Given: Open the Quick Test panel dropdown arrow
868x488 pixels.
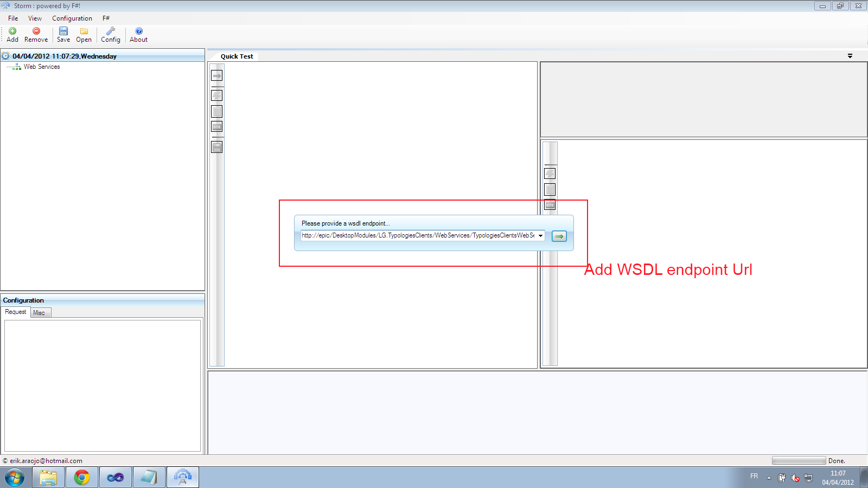Looking at the screenshot, I should point(850,56).
